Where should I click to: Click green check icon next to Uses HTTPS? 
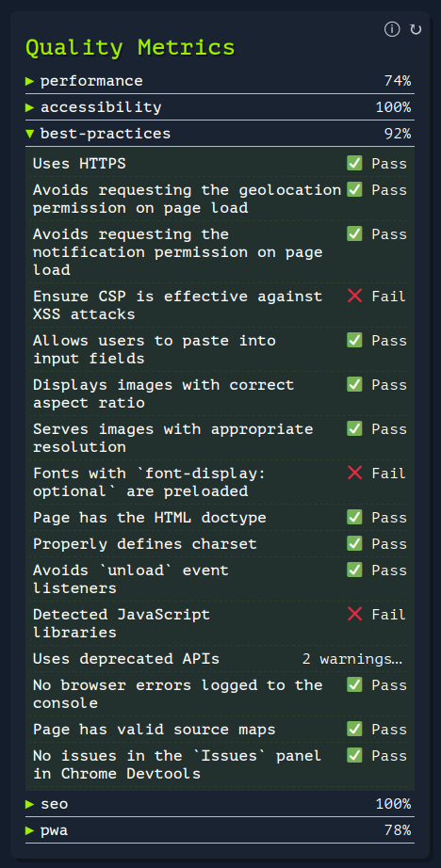coord(354,163)
